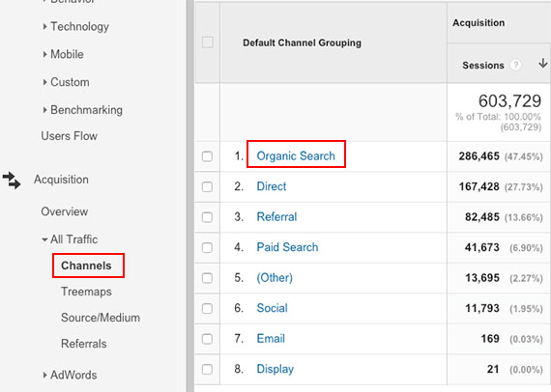The height and width of the screenshot is (392, 551).
Task: Open the Social channel link
Action: (273, 308)
